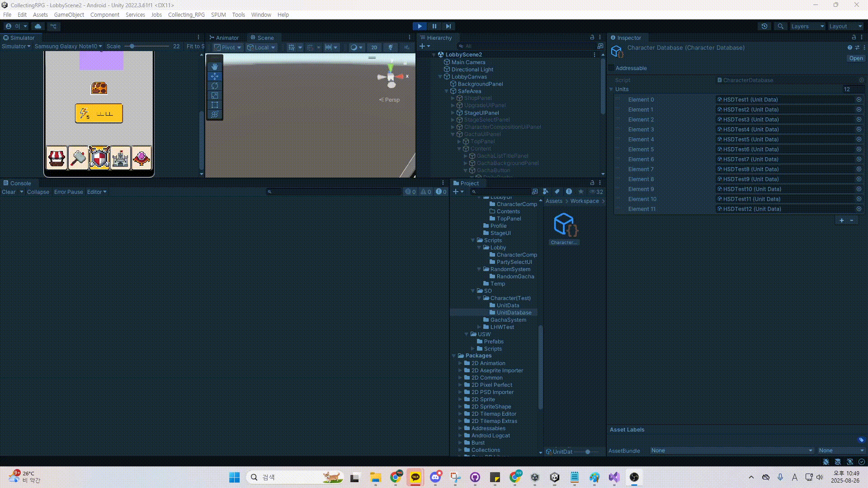Collapse the Units array foldout
The image size is (868, 488).
[x=611, y=89]
